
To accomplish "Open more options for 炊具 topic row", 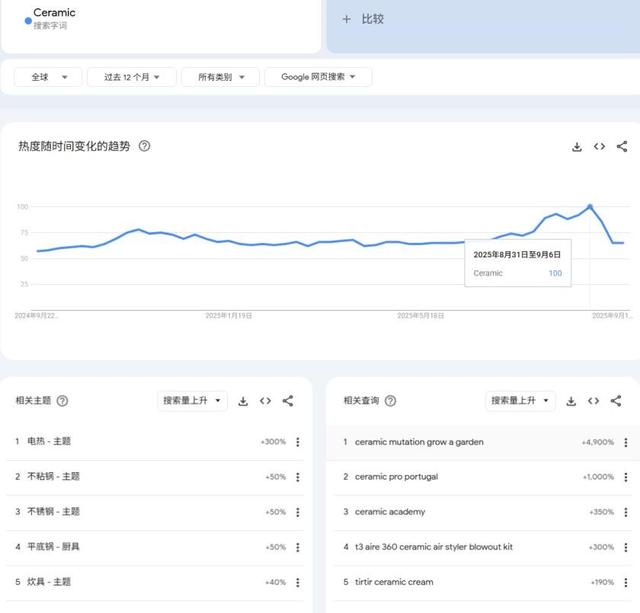I will tap(298, 582).
